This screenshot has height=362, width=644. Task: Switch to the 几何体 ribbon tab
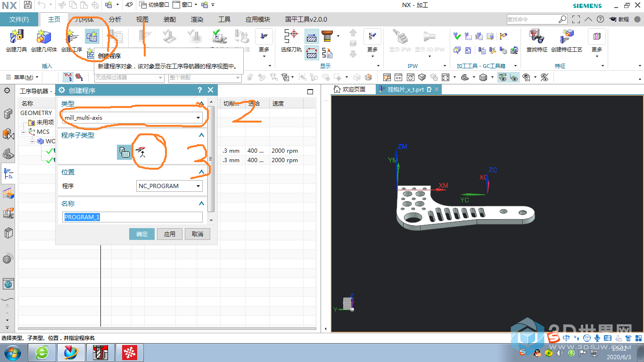(x=84, y=19)
